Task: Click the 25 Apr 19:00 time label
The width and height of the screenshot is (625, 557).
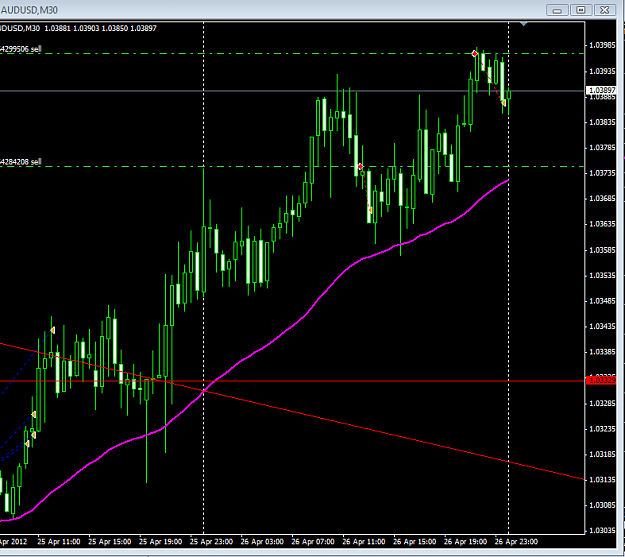Action: click(x=161, y=542)
